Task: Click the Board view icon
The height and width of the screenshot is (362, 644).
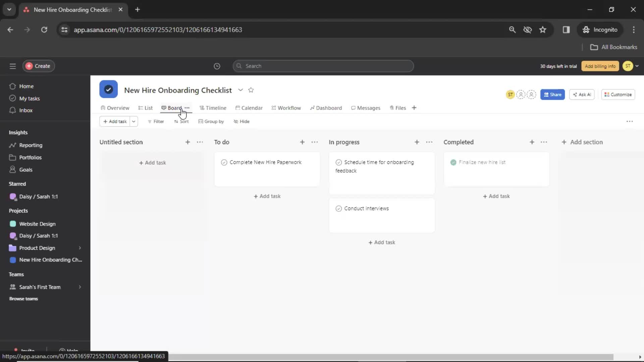Action: [x=163, y=107]
